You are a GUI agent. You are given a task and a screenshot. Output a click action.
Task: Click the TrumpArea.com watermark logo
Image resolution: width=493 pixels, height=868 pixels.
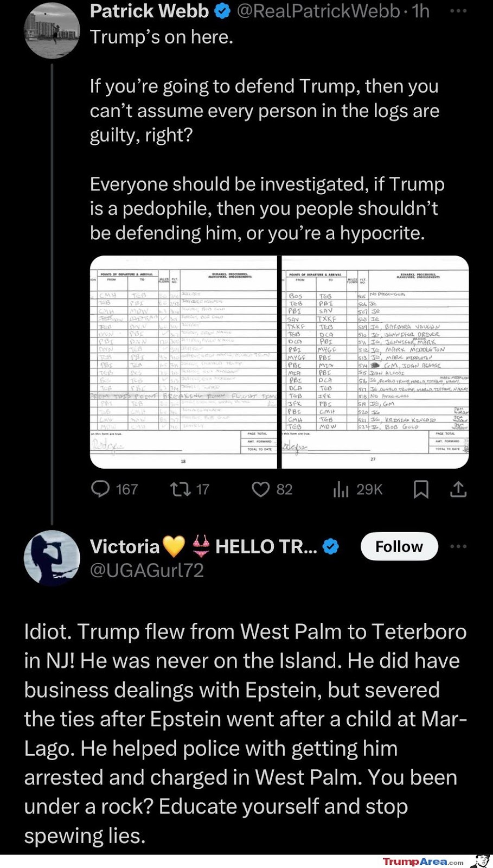pos(423,861)
